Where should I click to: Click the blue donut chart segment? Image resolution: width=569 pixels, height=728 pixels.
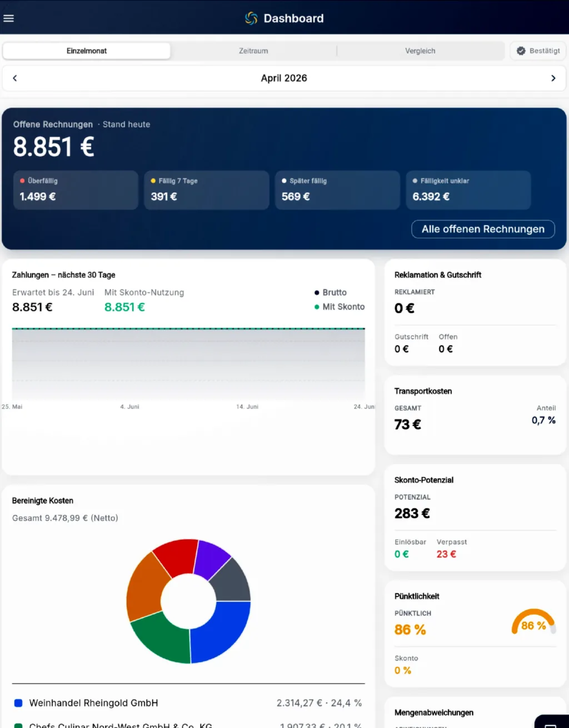[223, 632]
